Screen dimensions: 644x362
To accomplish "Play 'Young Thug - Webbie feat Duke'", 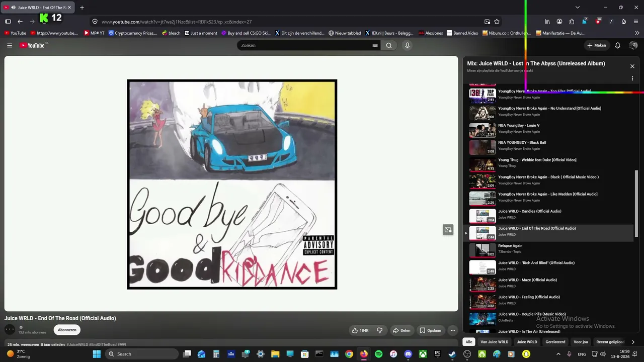I will [x=548, y=163].
